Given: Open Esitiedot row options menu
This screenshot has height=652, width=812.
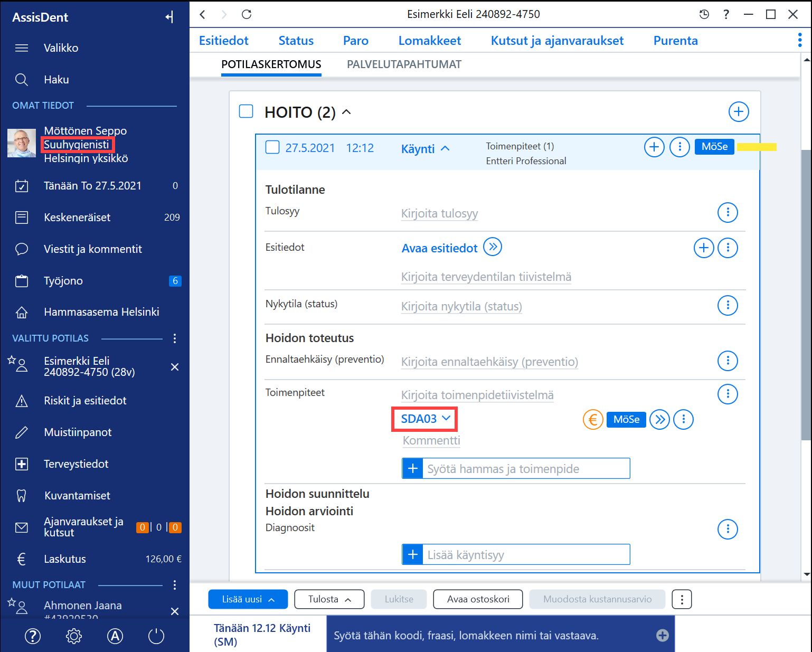Looking at the screenshot, I should [x=728, y=248].
